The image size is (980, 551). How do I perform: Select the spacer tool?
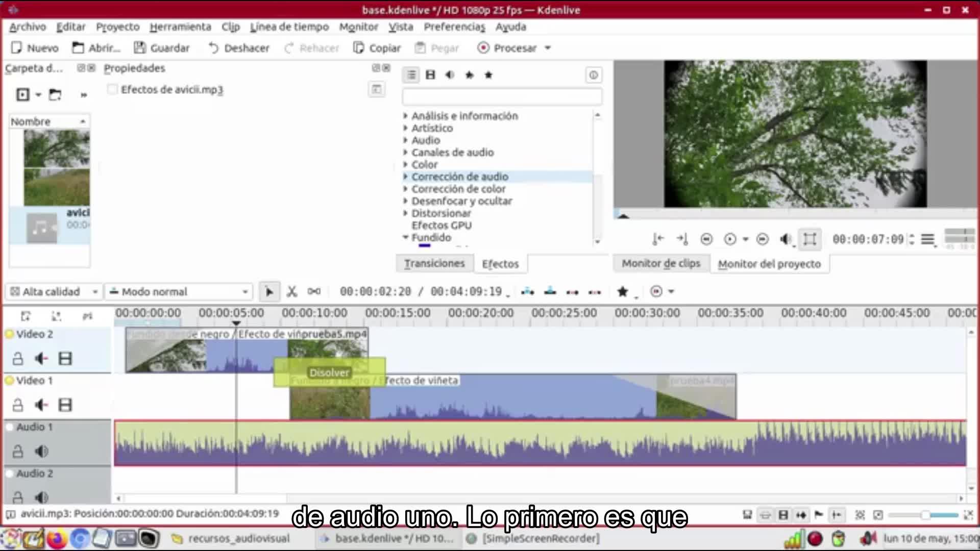tap(314, 291)
